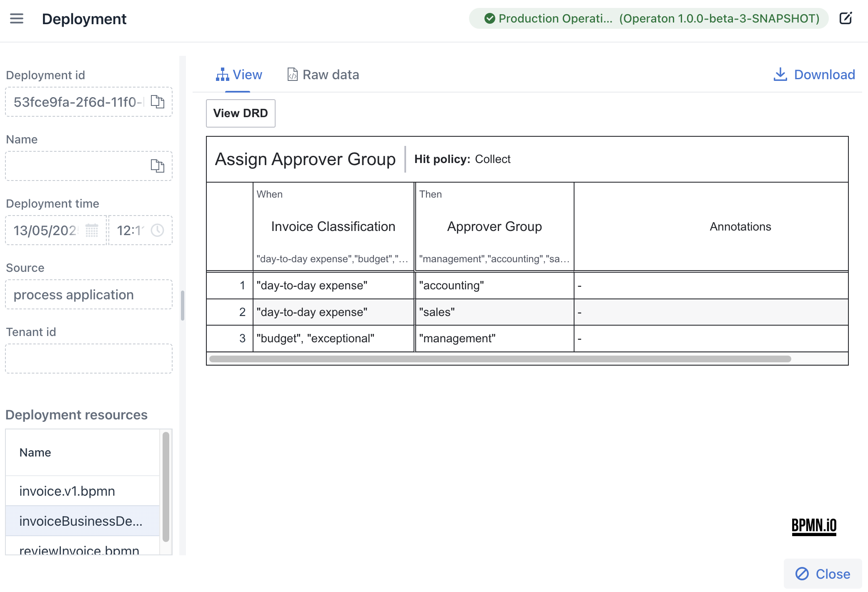Screen dimensions: 868x592
Task: Click the Assign Approver Group title
Action: click(x=305, y=159)
